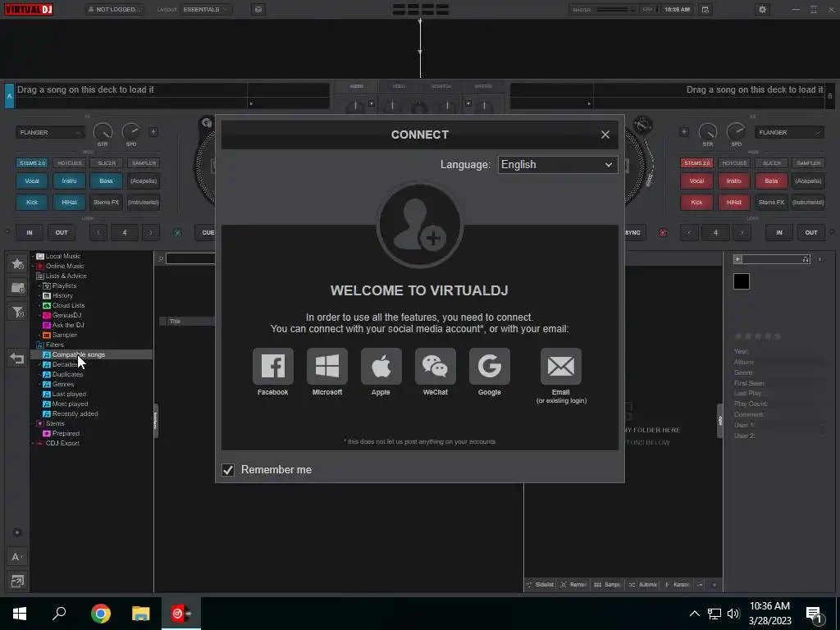
Task: Expand Local Music tree node
Action: click(x=33, y=257)
